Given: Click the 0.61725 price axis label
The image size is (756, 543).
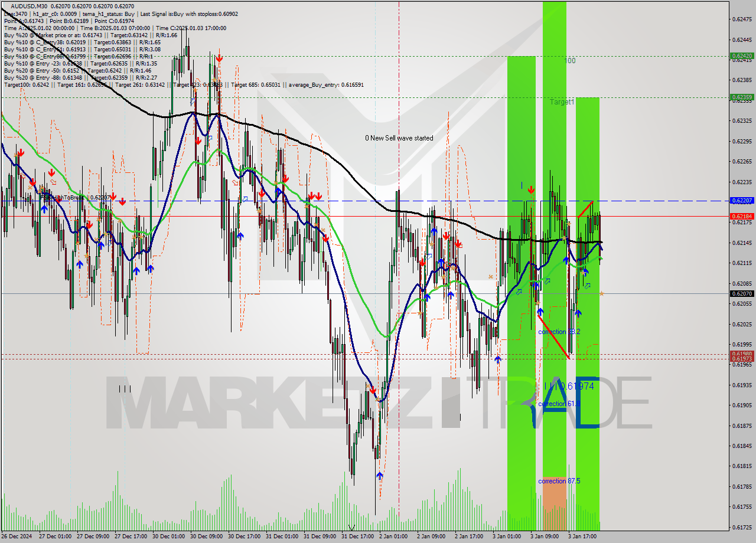Looking at the screenshot, I should tap(742, 527).
